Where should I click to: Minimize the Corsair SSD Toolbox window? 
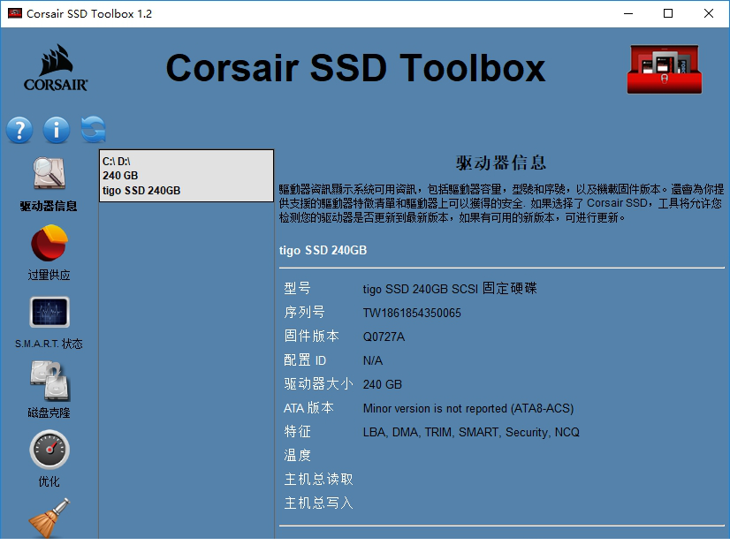(x=628, y=13)
